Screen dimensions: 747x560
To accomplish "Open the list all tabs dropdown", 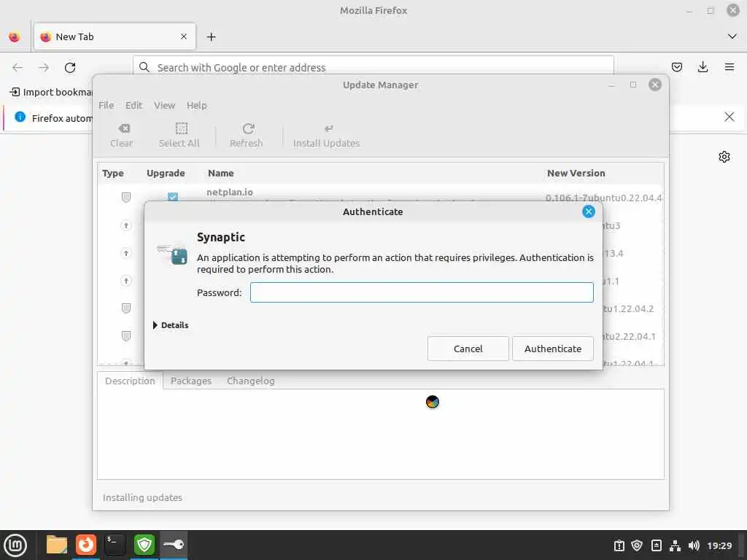I will point(732,36).
